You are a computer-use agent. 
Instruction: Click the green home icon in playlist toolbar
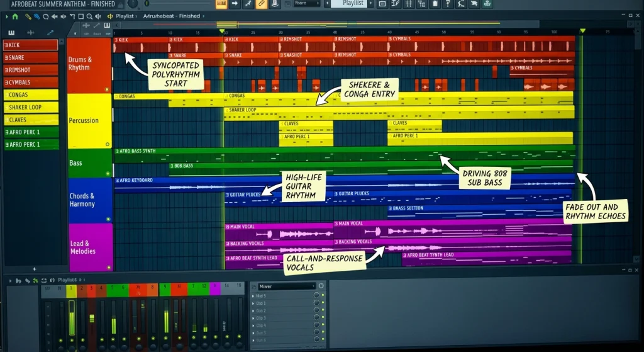(15, 16)
